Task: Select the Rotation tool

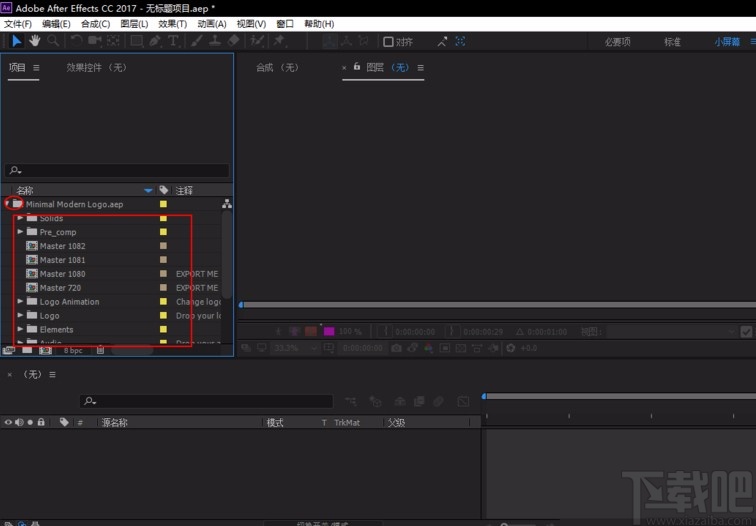Action: pos(76,41)
